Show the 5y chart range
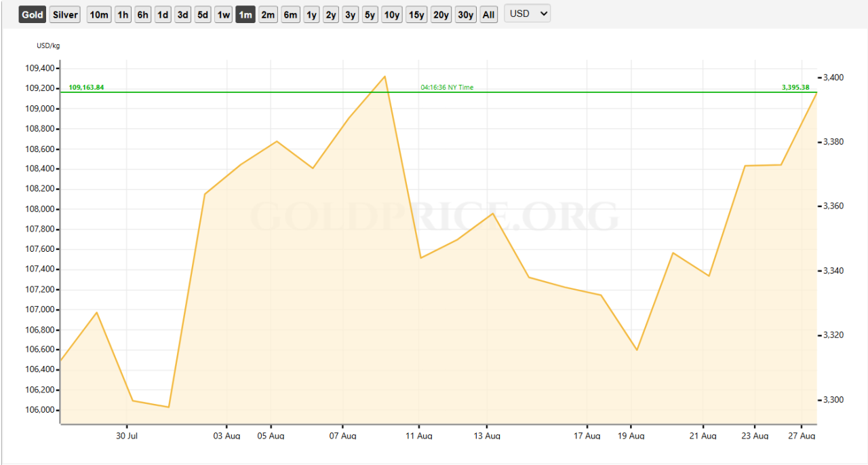Screen dimensions: 868x465 tap(370, 14)
